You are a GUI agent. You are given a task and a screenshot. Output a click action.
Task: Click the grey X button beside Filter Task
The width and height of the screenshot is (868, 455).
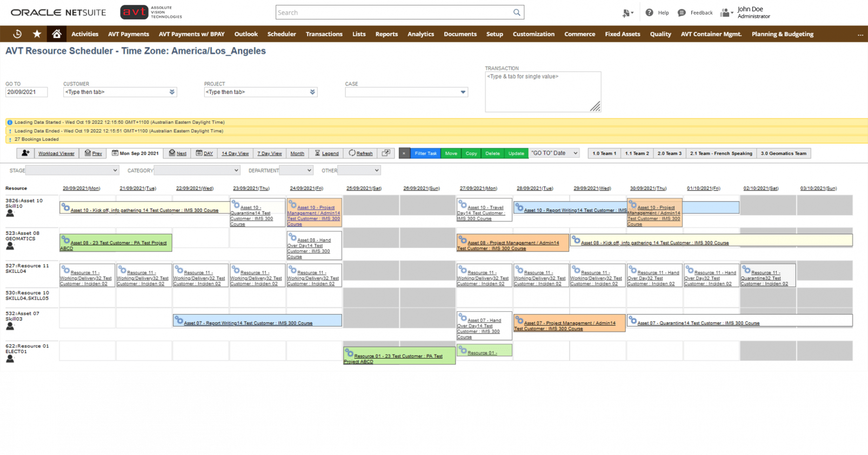click(x=404, y=153)
